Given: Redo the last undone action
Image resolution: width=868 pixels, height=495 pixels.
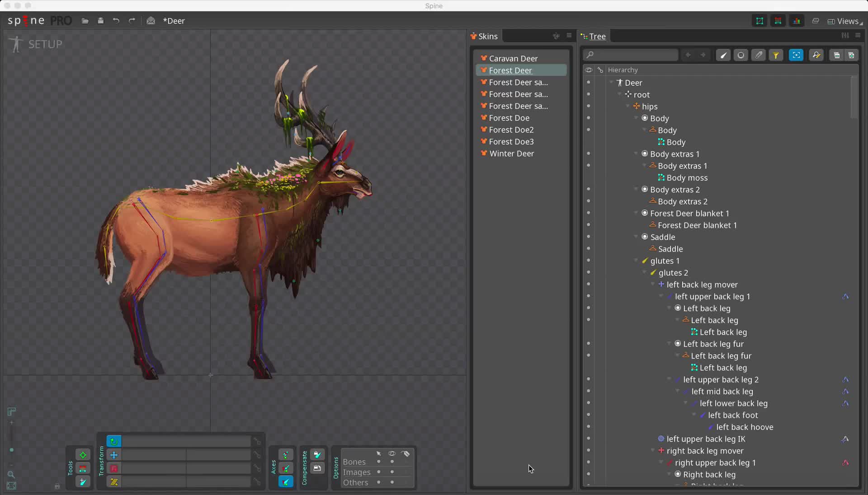Looking at the screenshot, I should click(x=132, y=21).
